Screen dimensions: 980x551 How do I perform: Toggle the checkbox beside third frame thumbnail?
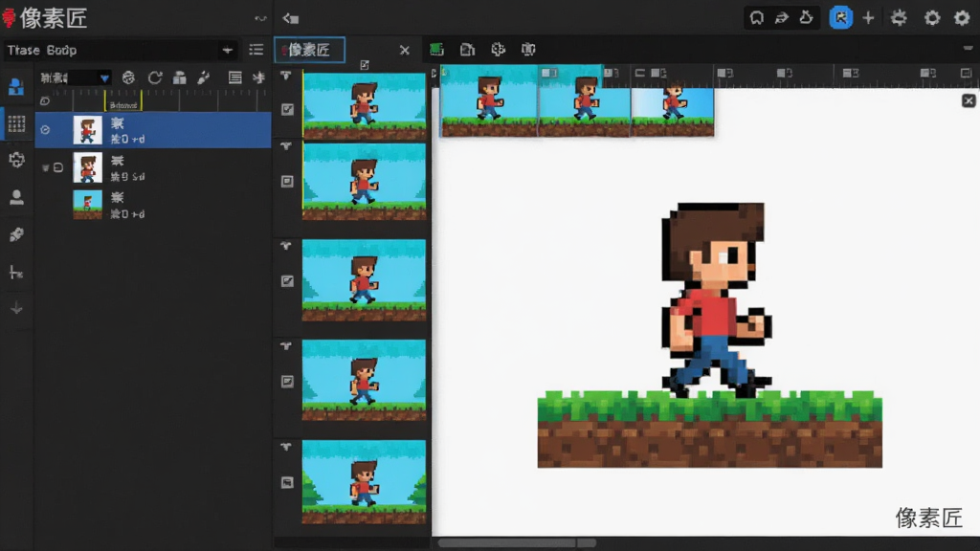pyautogui.click(x=287, y=281)
